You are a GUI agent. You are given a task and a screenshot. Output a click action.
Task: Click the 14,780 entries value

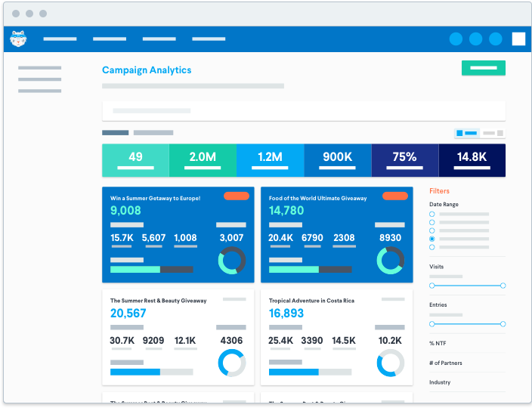[x=286, y=211]
